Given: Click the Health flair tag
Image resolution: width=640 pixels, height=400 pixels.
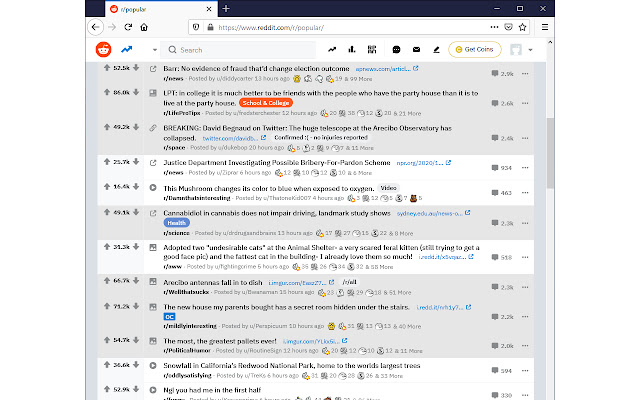Looking at the screenshot, I should pos(177,223).
